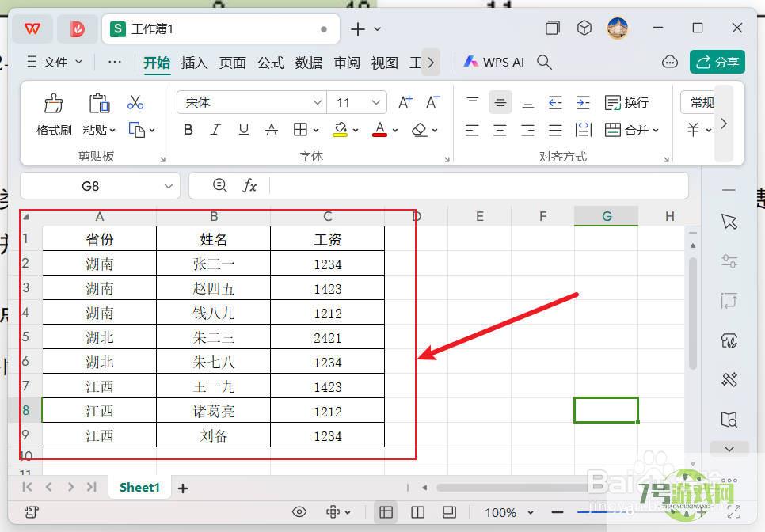Click the selection arrow tool in sidebar
This screenshot has width=765, height=532.
tap(729, 222)
